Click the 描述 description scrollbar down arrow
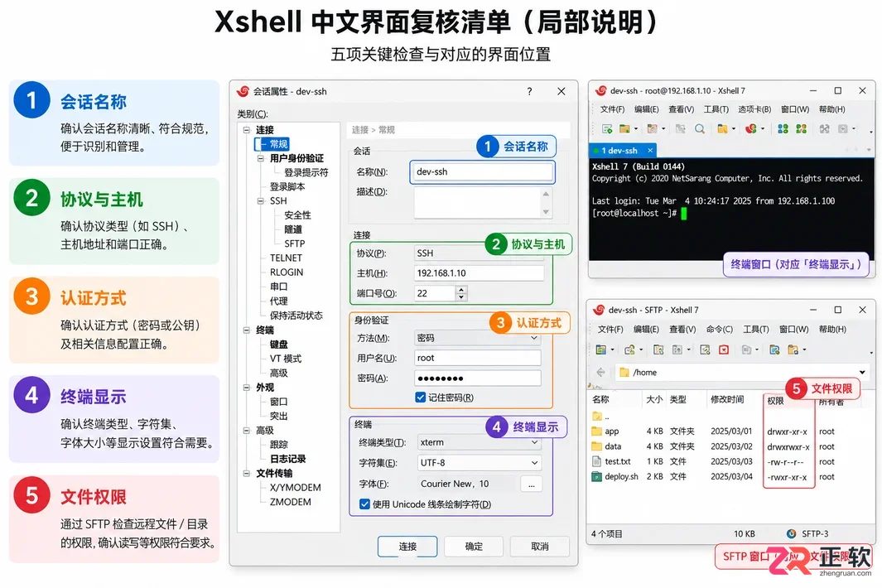Image resolution: width=882 pixels, height=588 pixels. tap(546, 212)
